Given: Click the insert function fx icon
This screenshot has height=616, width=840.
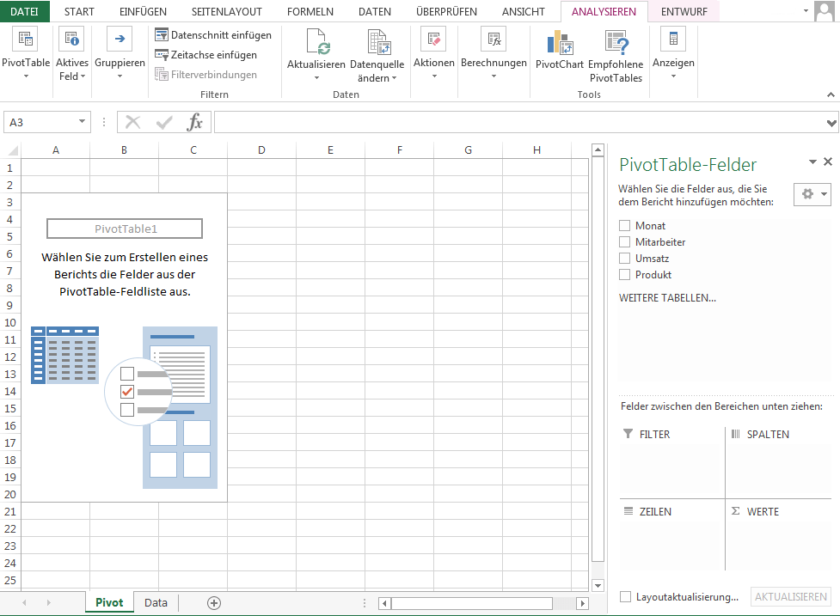Looking at the screenshot, I should [x=194, y=122].
